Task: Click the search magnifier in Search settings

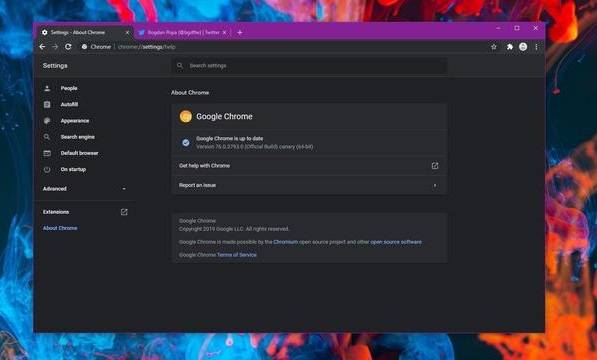Action: point(180,65)
